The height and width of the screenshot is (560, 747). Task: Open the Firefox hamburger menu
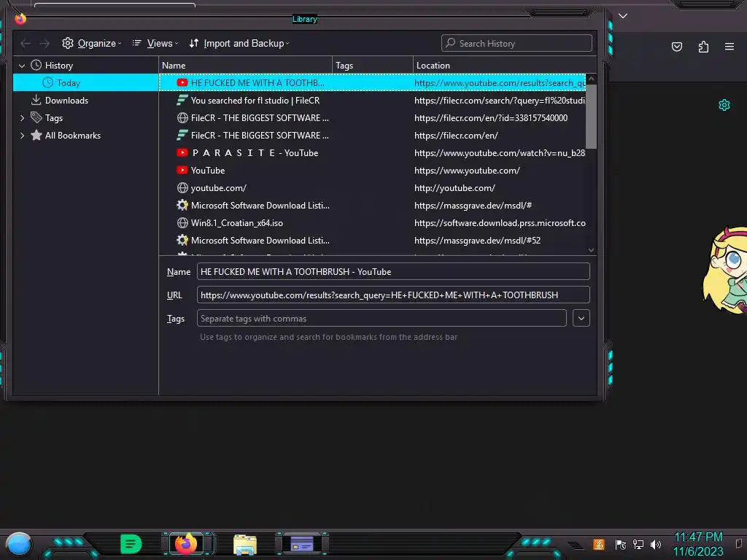click(x=729, y=46)
